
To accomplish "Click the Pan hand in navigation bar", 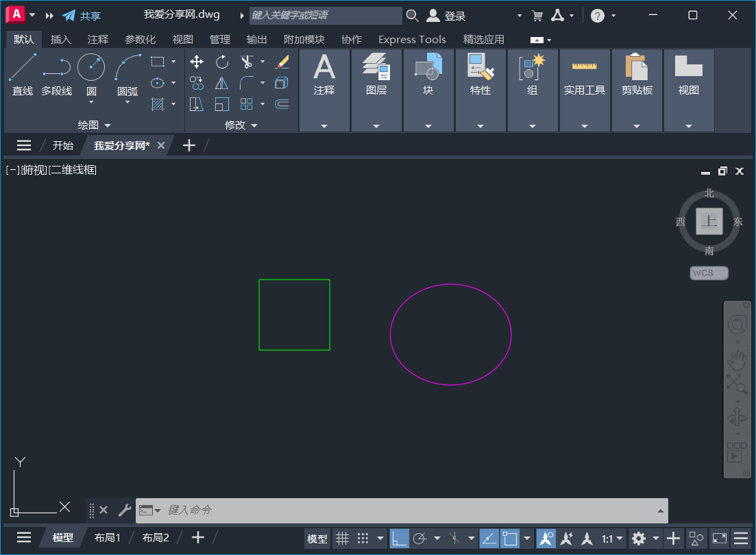I will point(737,359).
